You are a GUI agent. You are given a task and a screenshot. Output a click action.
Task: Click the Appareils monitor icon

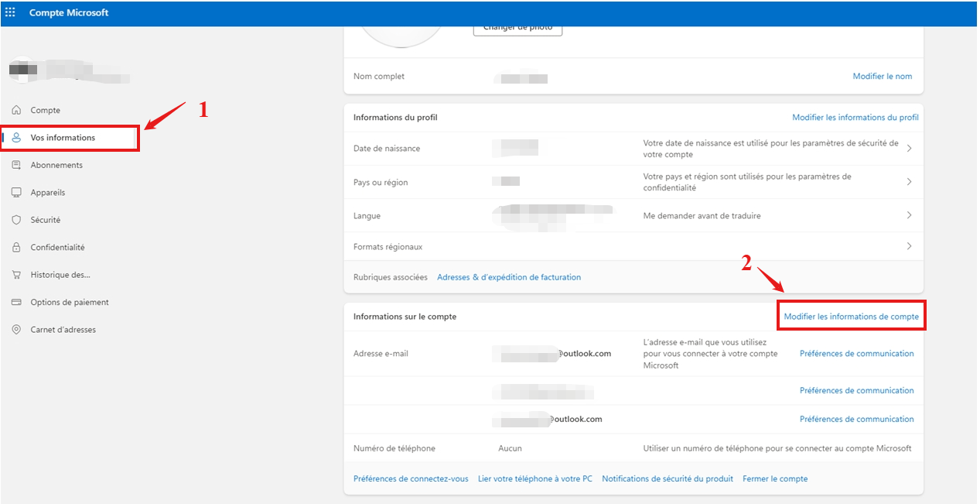point(16,193)
